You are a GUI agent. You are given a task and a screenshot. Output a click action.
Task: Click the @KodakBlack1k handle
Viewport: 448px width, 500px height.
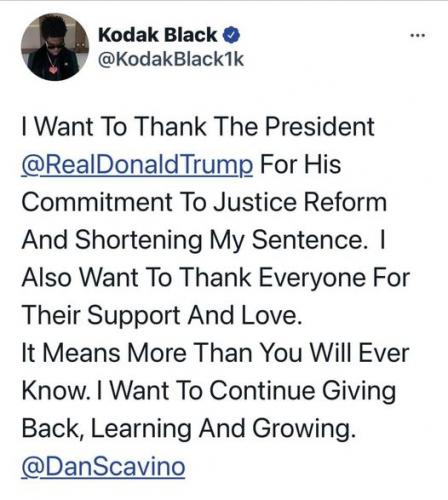click(x=171, y=60)
